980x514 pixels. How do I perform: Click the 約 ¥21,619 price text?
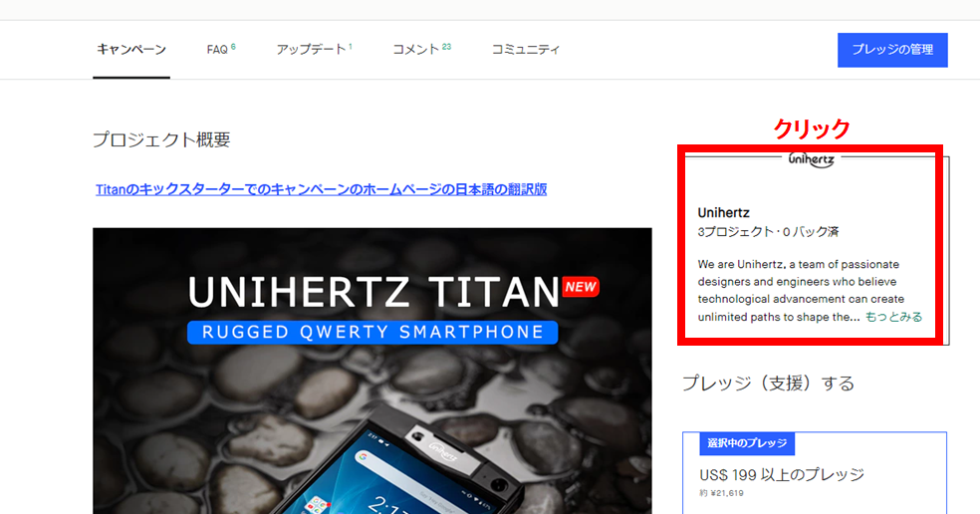pyautogui.click(x=721, y=493)
